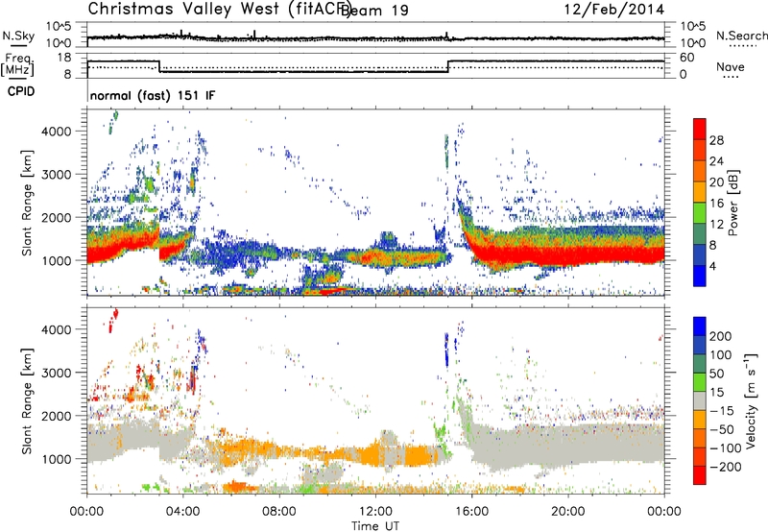
Task: Click power colorbar value '4'
Action: click(x=712, y=266)
